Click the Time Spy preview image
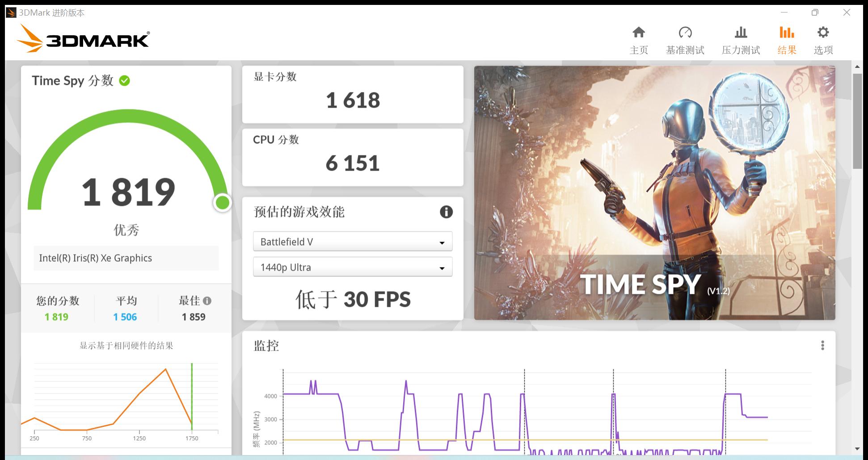868x460 pixels. [x=654, y=193]
